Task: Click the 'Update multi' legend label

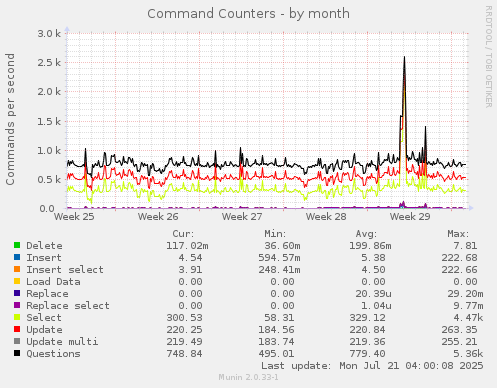Action: [62, 342]
